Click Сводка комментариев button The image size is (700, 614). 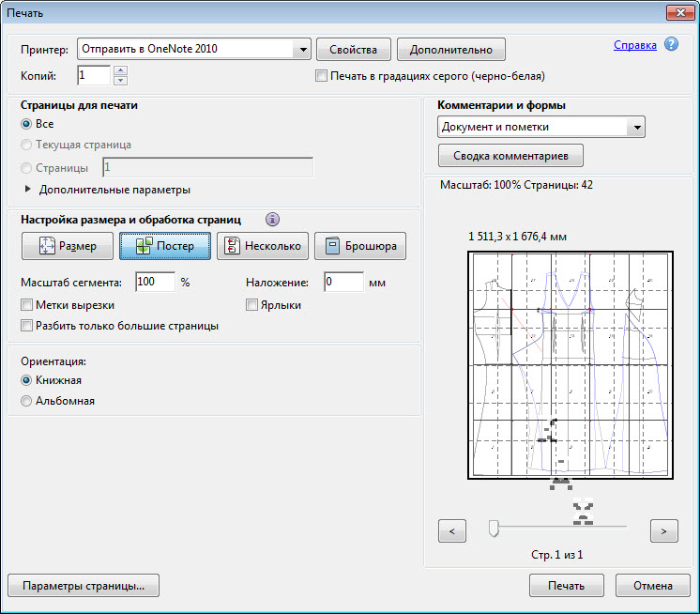click(x=510, y=156)
